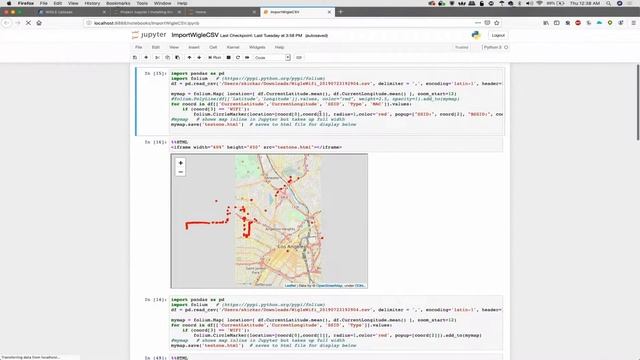Viewport: 640px width, 360px height.
Task: Click the Wi-Fi status icon
Action: (539, 3)
